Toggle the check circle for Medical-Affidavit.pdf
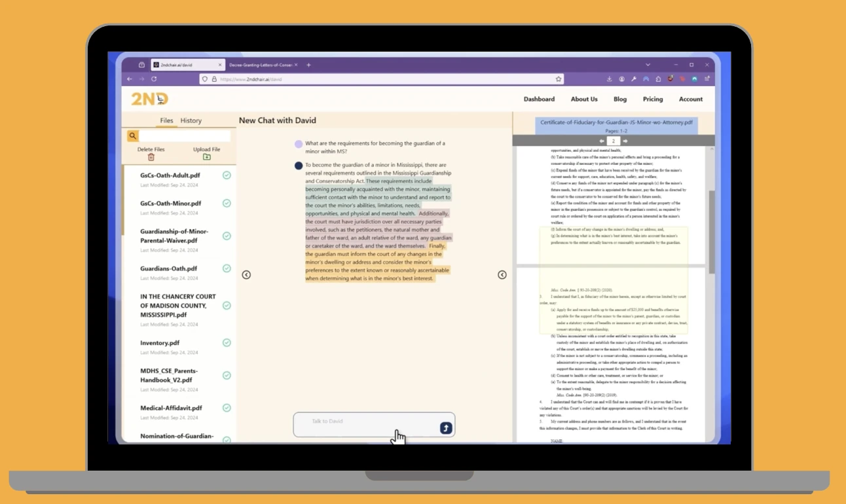846x504 pixels. tap(227, 408)
